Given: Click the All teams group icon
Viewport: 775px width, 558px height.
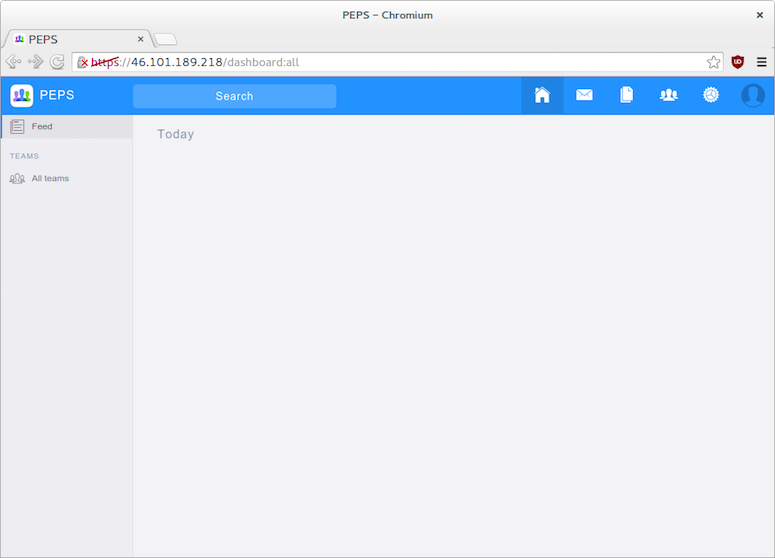Looking at the screenshot, I should pos(17,178).
